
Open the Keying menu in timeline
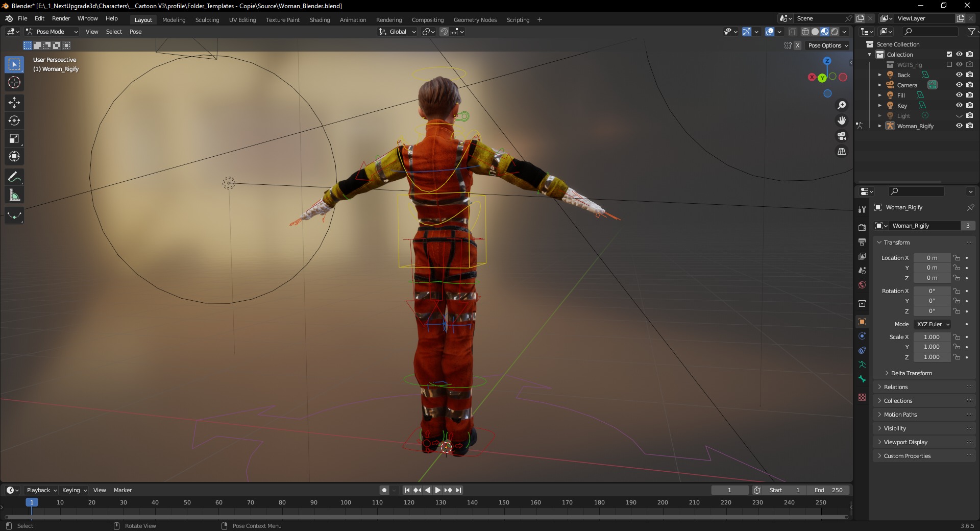click(x=74, y=490)
